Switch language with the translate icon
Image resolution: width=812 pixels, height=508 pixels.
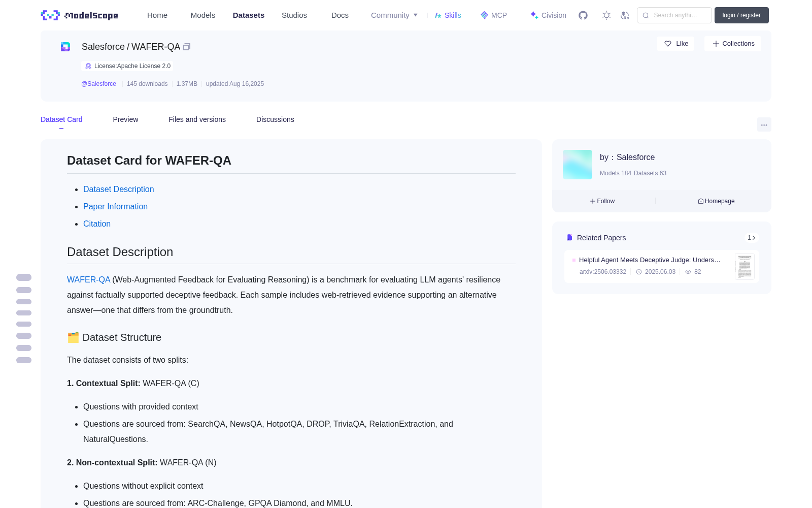point(625,15)
